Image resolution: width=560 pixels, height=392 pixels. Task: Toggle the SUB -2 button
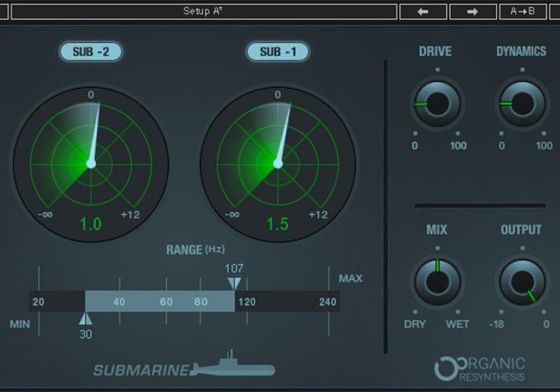pos(90,52)
